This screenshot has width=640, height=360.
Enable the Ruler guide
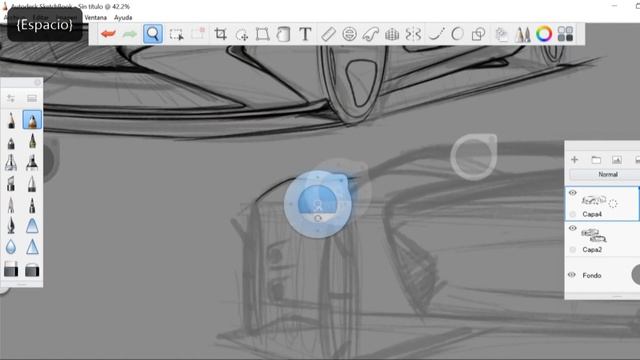pos(328,34)
